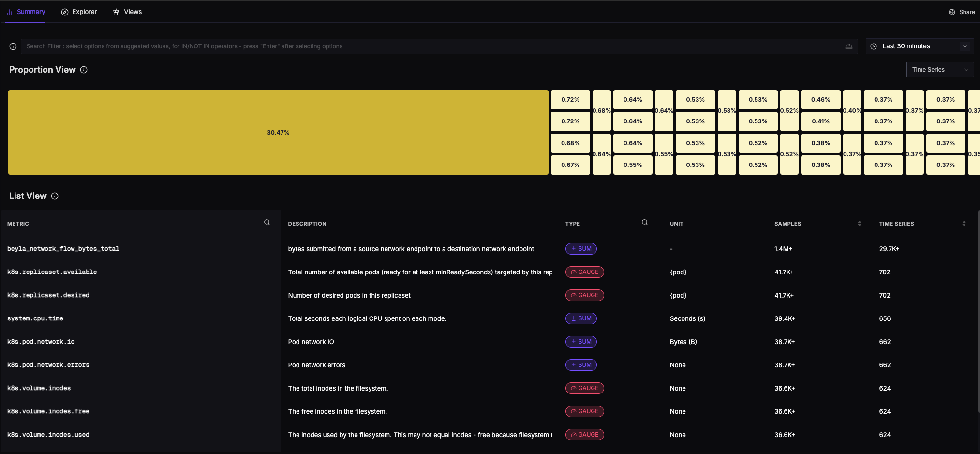This screenshot has width=980, height=454.
Task: Open the search icon in Metric column header
Action: point(267,223)
